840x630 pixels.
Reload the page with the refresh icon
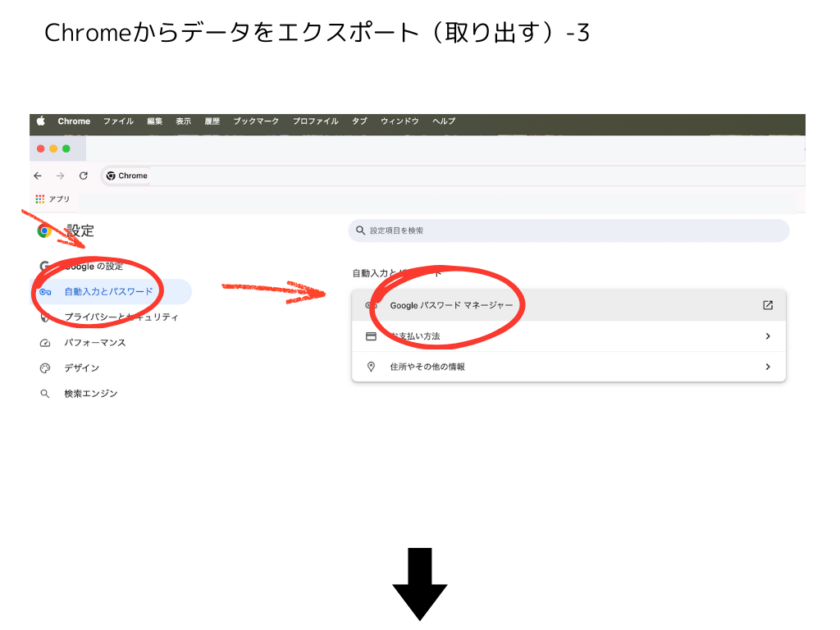click(x=84, y=176)
